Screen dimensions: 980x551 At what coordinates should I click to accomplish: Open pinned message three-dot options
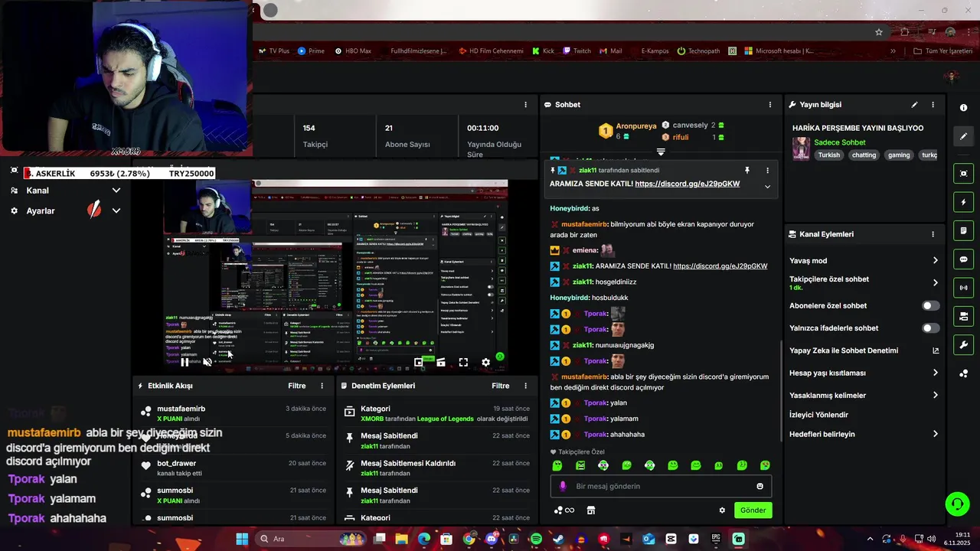click(767, 171)
